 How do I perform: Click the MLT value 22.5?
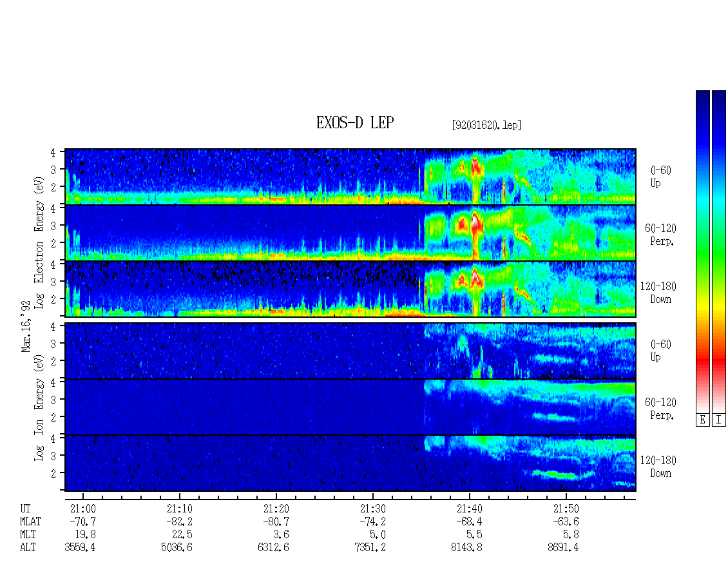(182, 535)
